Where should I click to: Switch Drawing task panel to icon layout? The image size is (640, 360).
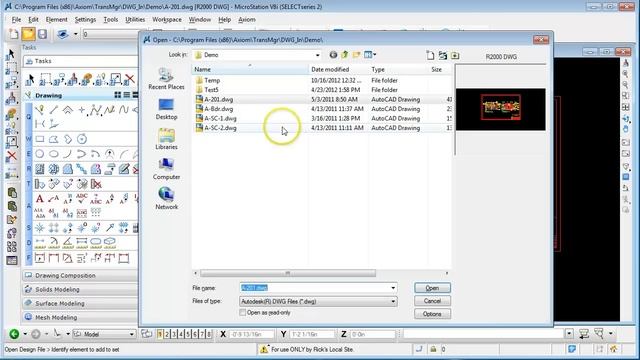pyautogui.click(x=118, y=95)
